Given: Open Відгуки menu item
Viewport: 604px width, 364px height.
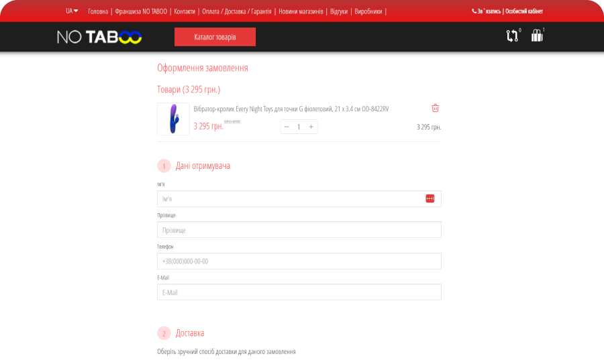Looking at the screenshot, I should pyautogui.click(x=339, y=11).
